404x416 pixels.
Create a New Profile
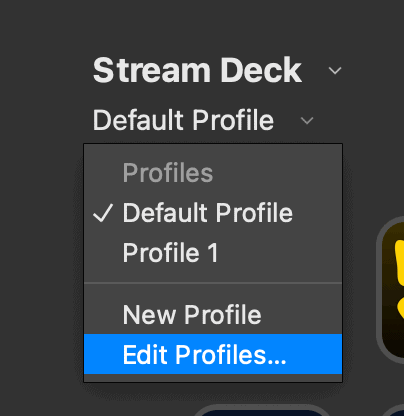(x=213, y=314)
